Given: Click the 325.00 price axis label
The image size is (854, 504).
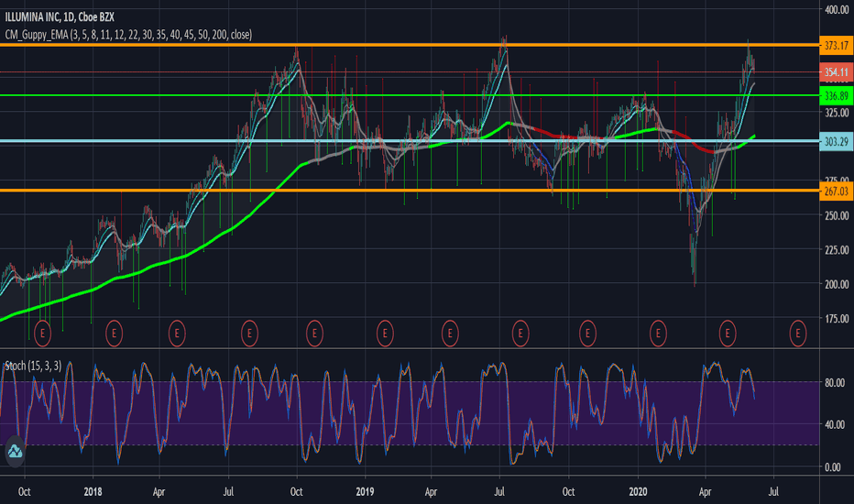Looking at the screenshot, I should (x=837, y=113).
